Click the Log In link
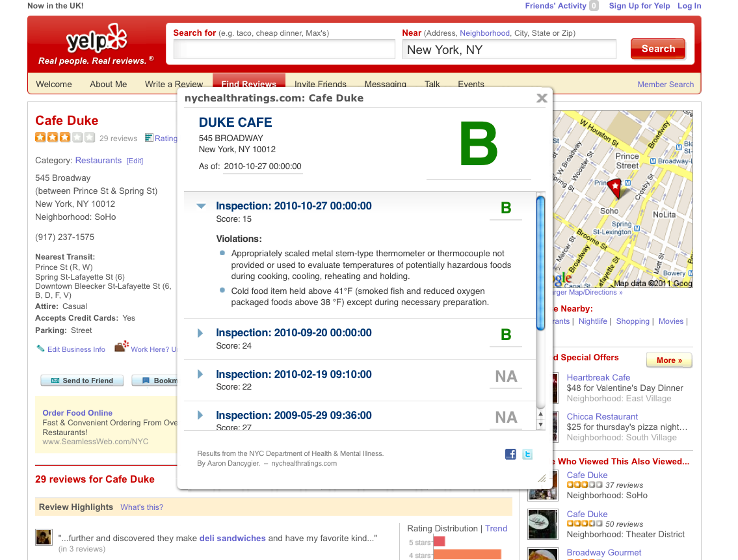The height and width of the screenshot is (560, 738). [689, 6]
